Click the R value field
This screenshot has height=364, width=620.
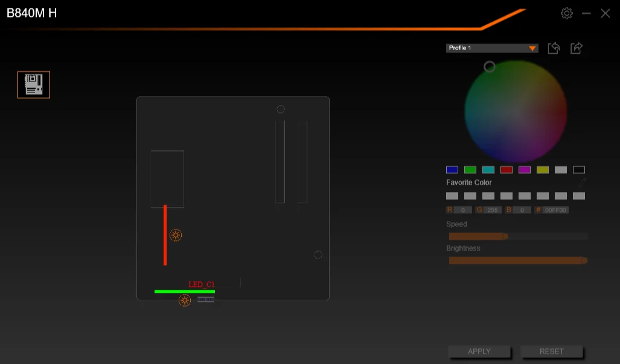coord(462,210)
